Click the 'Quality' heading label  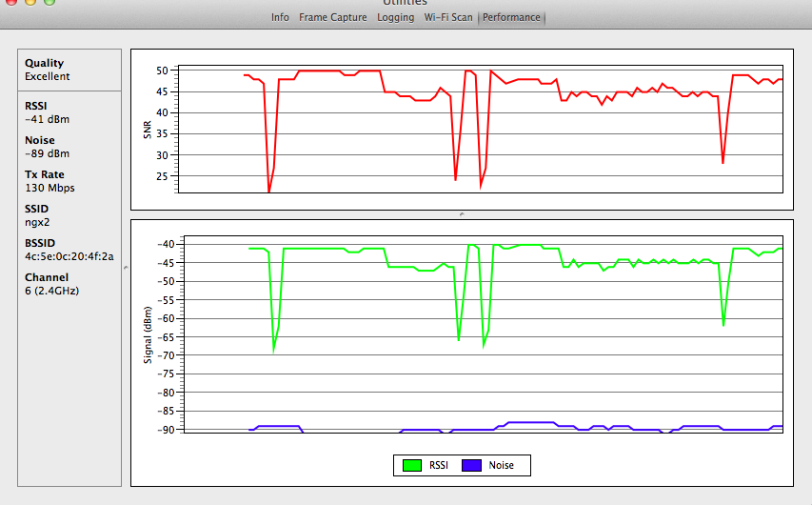pos(44,63)
